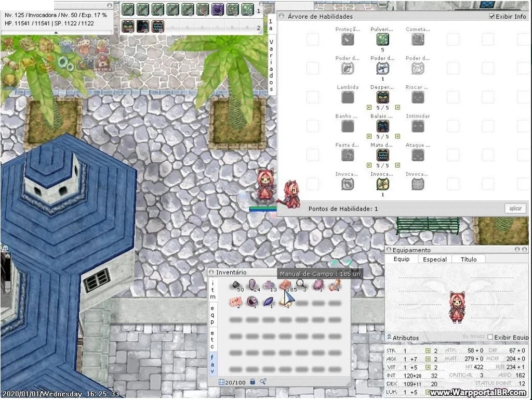Image resolution: width=532 pixels, height=400 pixels.
Task: Select the Riscar ... skill icon
Action: [418, 97]
